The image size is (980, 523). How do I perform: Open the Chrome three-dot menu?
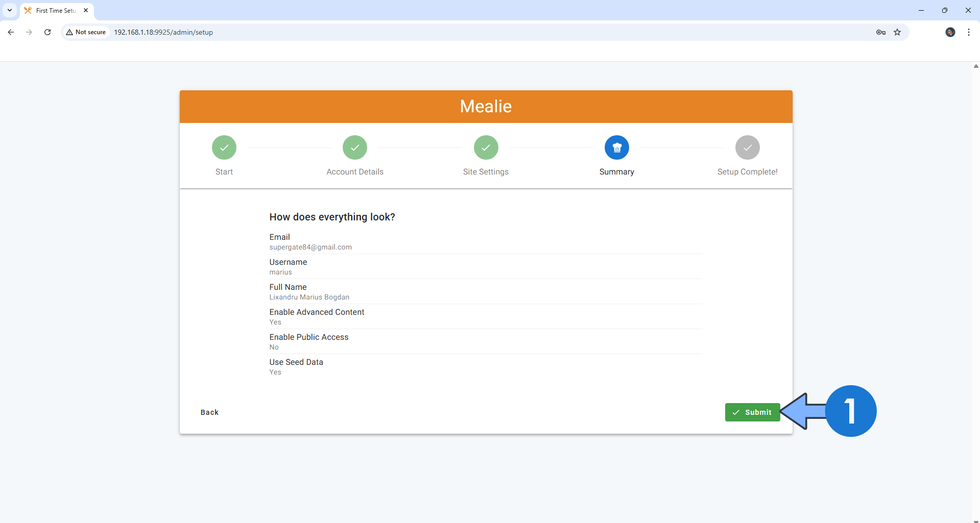(968, 32)
